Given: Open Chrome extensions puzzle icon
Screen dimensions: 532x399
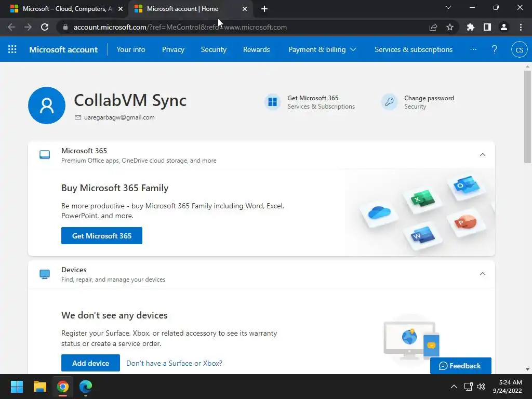Looking at the screenshot, I should (x=471, y=27).
